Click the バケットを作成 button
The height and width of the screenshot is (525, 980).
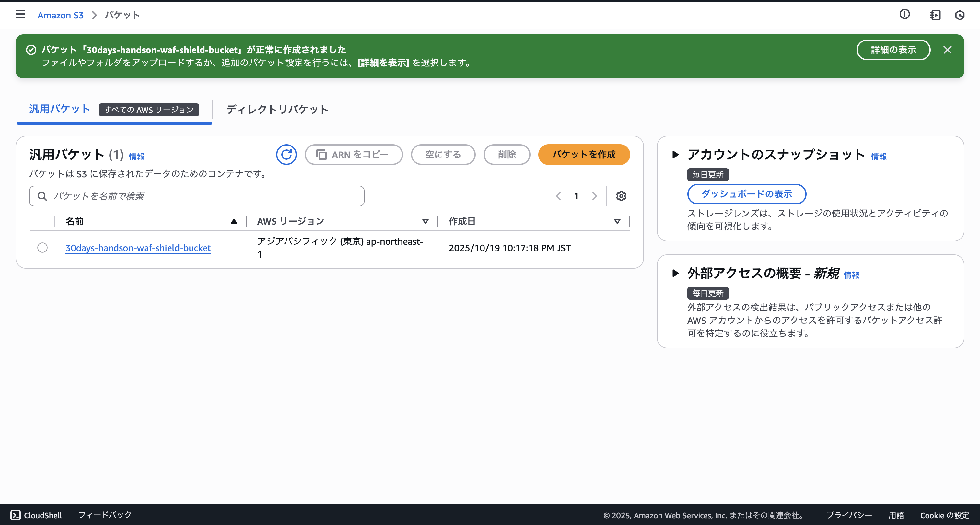click(x=584, y=155)
